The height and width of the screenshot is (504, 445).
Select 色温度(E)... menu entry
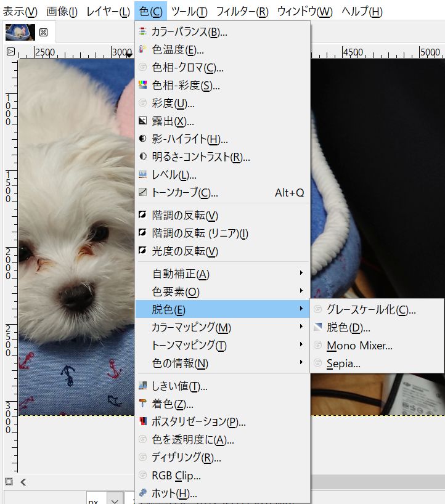[222, 49]
